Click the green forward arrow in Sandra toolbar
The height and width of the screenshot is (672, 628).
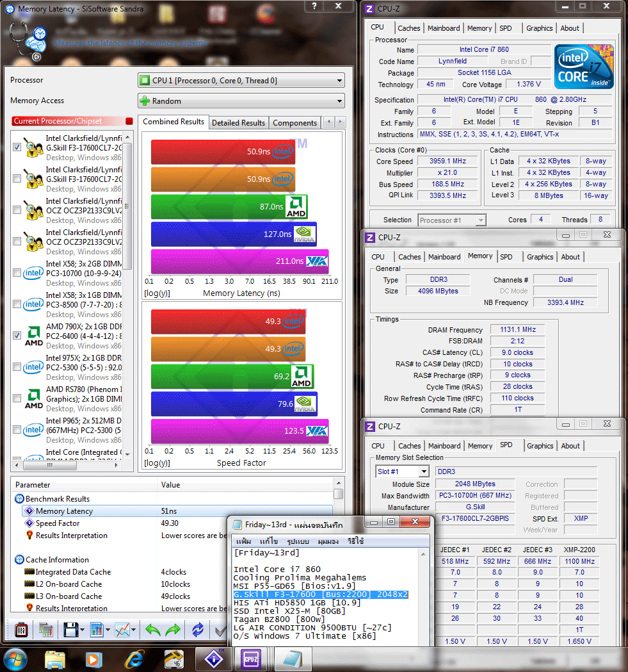coord(173,630)
